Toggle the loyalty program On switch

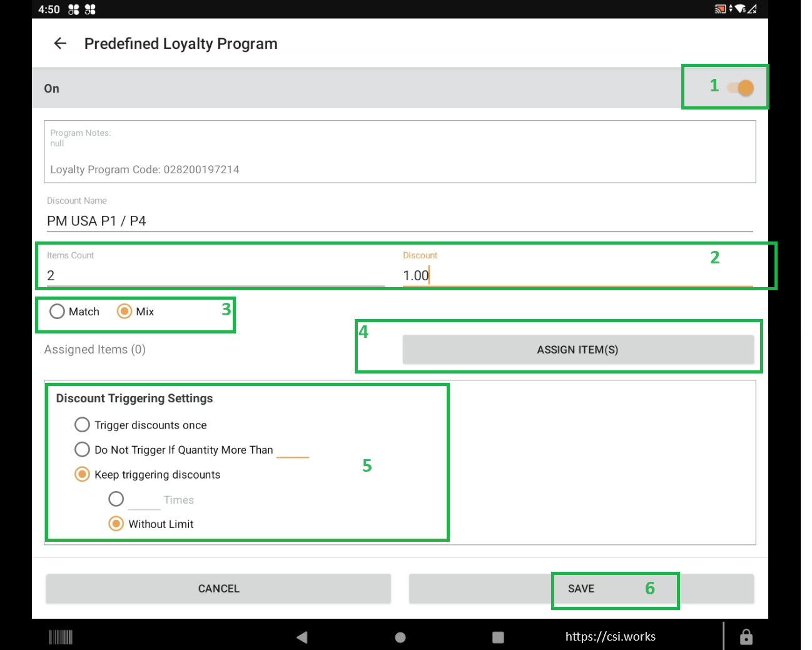pos(741,88)
